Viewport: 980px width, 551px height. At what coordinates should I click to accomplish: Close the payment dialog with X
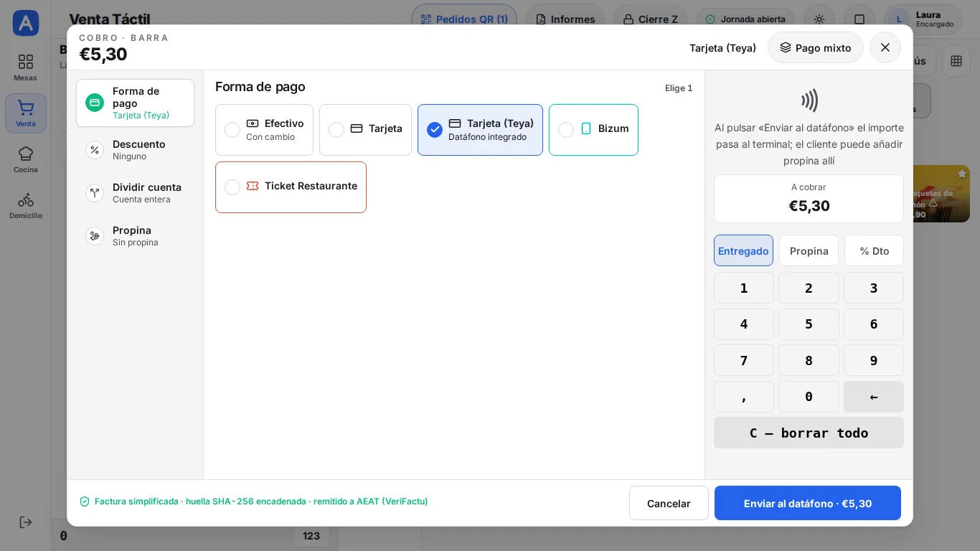885,47
